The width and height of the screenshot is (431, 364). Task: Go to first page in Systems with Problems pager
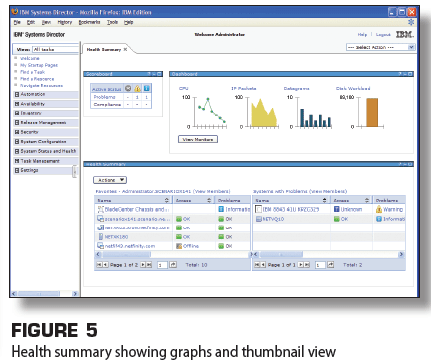click(x=257, y=265)
